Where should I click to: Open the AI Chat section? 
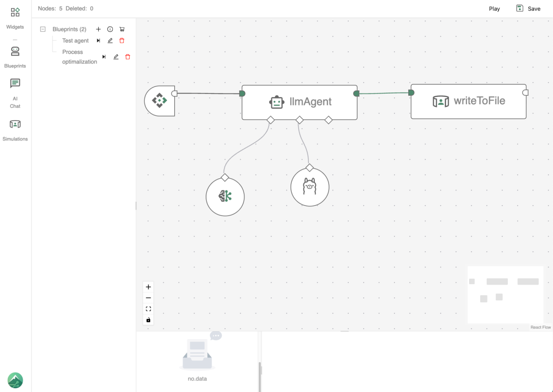15,93
